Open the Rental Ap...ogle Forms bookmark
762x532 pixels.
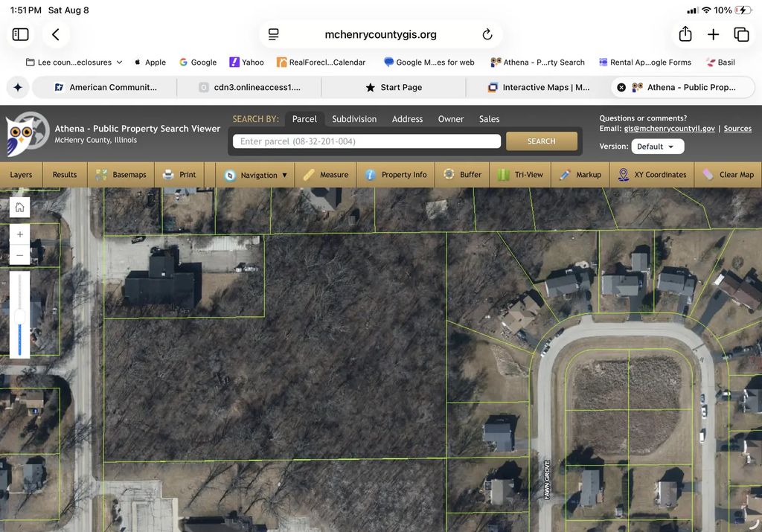click(x=645, y=63)
